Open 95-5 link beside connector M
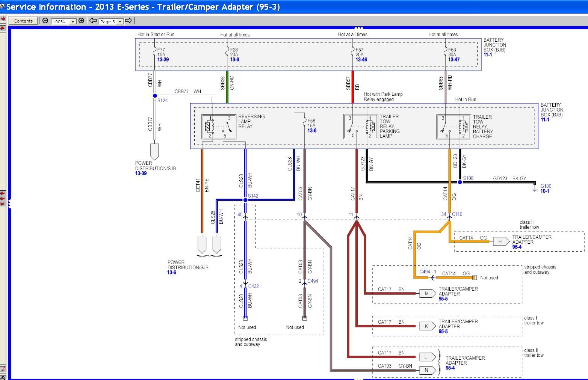 point(443,299)
